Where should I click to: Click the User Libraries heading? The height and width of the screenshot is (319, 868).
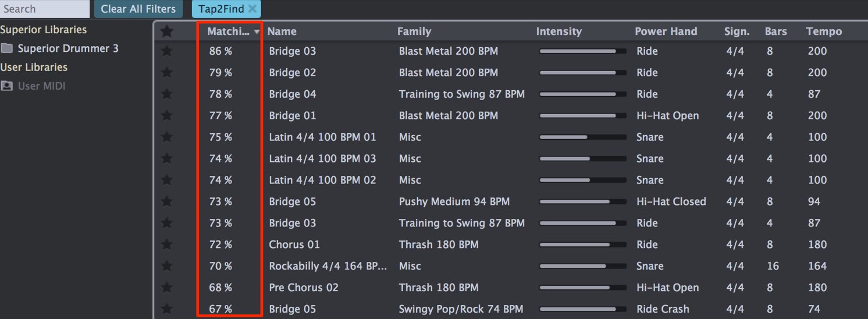click(34, 68)
